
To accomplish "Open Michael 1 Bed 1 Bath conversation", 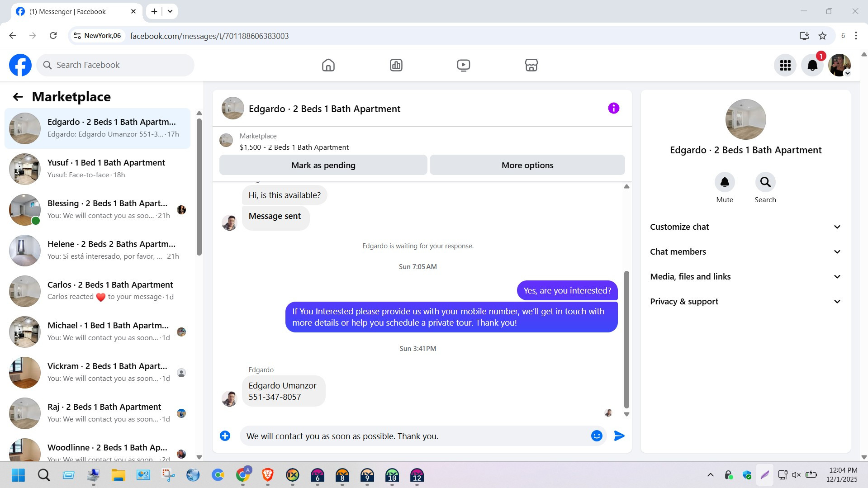I will [97, 332].
